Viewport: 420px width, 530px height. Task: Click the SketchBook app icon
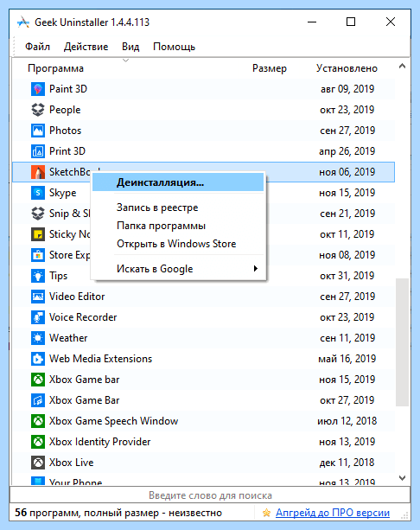[38, 172]
